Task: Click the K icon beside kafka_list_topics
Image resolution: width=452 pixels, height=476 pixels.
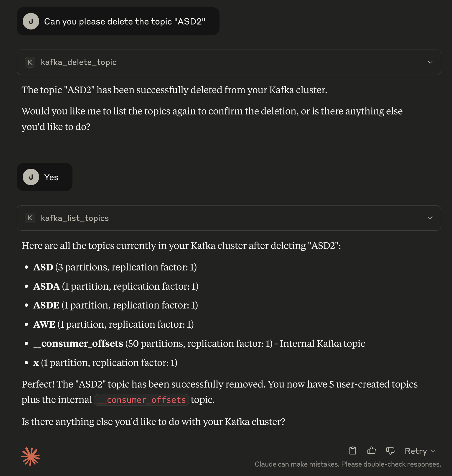Action: click(30, 218)
